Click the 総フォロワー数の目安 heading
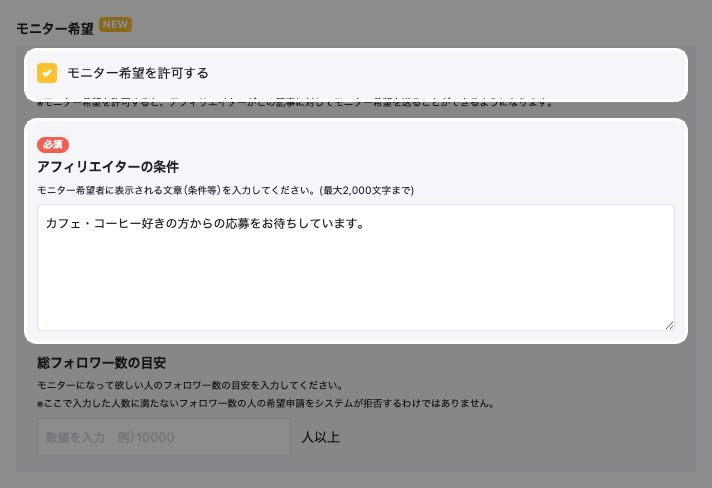712x488 pixels. 101,363
